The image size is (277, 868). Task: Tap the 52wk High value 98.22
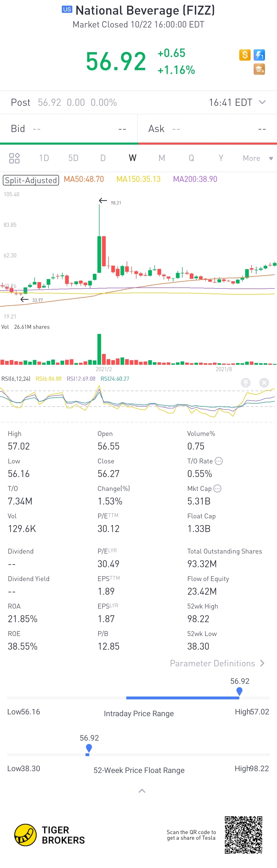click(198, 619)
